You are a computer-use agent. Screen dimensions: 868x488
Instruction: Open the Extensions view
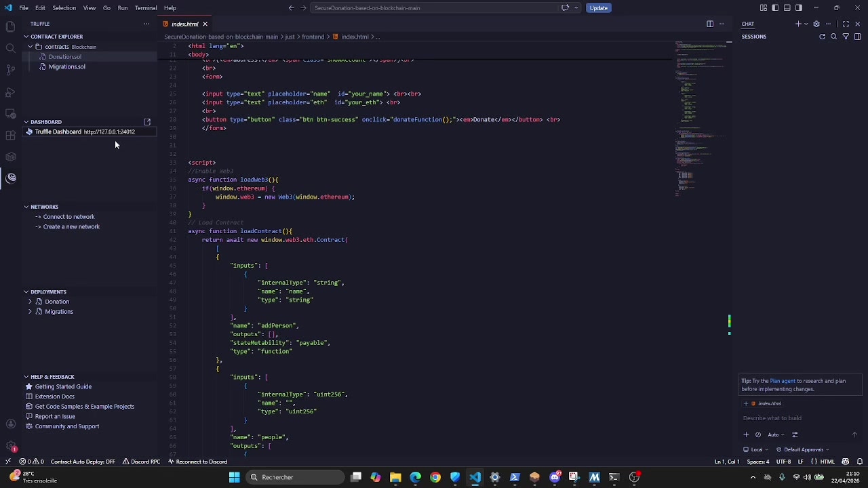10,135
